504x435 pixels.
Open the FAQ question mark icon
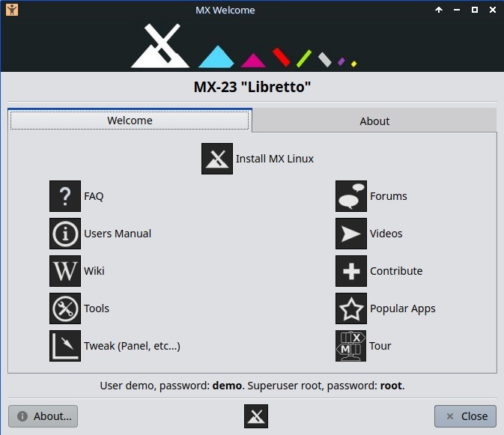coord(65,196)
